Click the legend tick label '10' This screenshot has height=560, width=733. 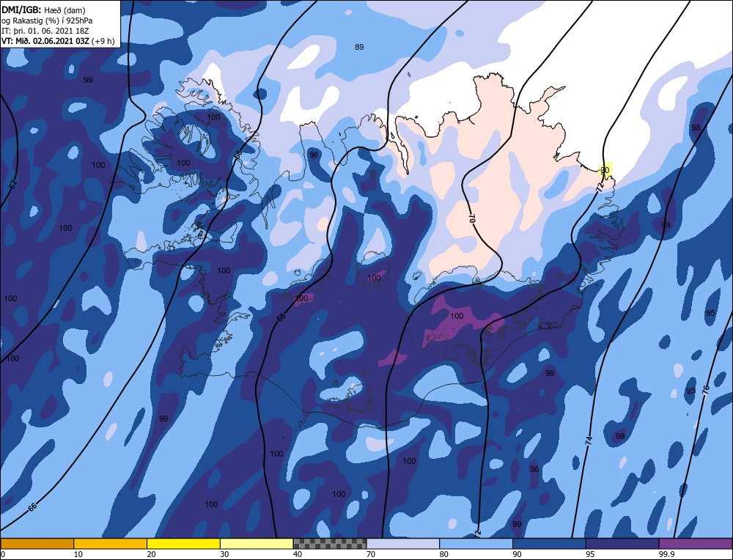[78, 554]
